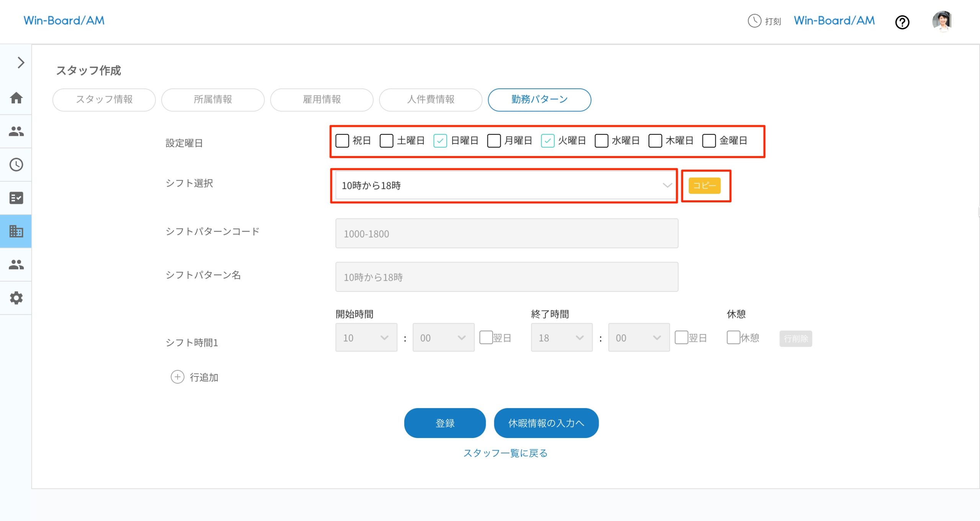
Task: Enable the 祝日 checkbox
Action: point(342,141)
